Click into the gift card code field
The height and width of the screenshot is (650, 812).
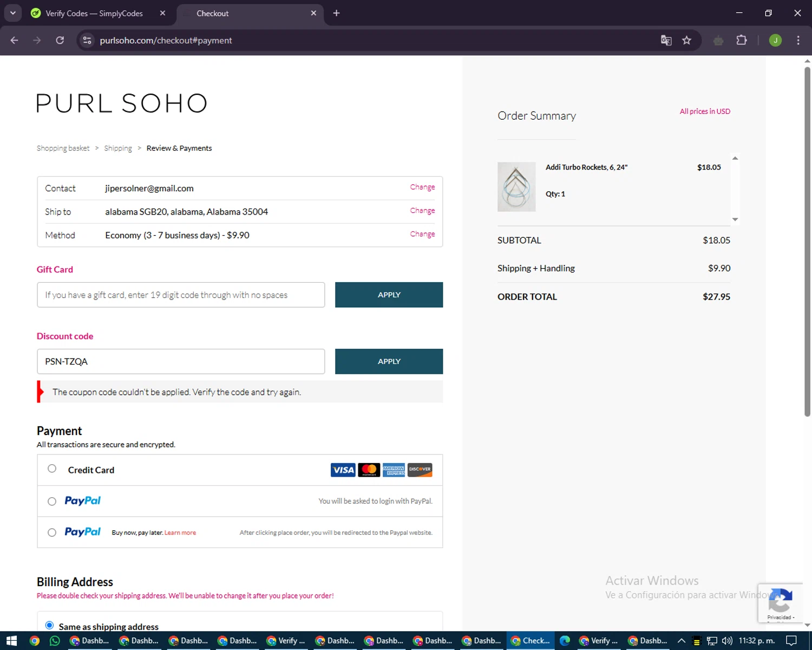(181, 295)
